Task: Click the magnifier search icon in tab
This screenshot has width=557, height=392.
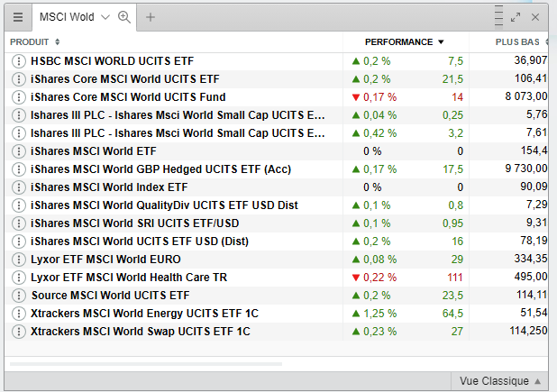Action: pyautogui.click(x=124, y=17)
